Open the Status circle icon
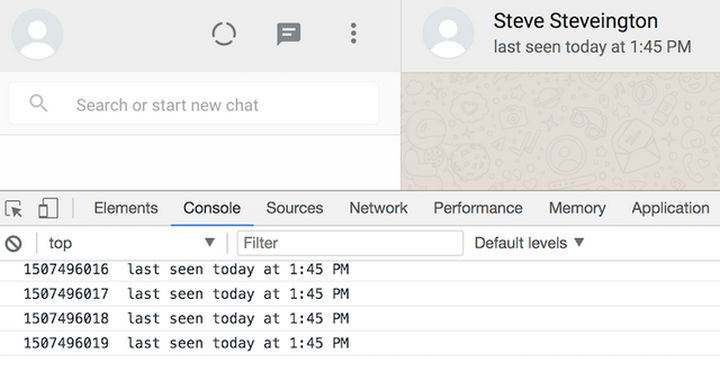The height and width of the screenshot is (390, 720). tap(224, 34)
